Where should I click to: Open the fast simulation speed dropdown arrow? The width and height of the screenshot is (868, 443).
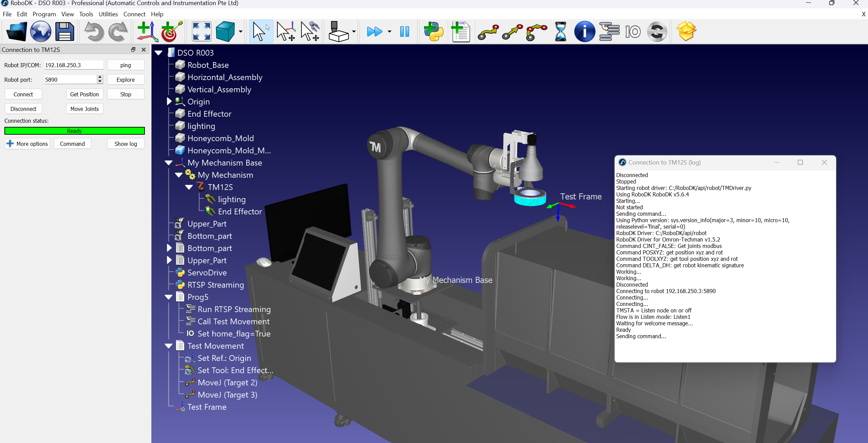[x=389, y=32]
